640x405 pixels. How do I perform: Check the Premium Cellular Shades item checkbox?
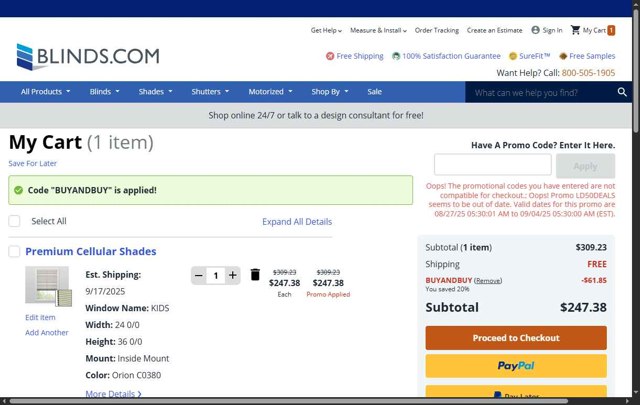pos(14,251)
